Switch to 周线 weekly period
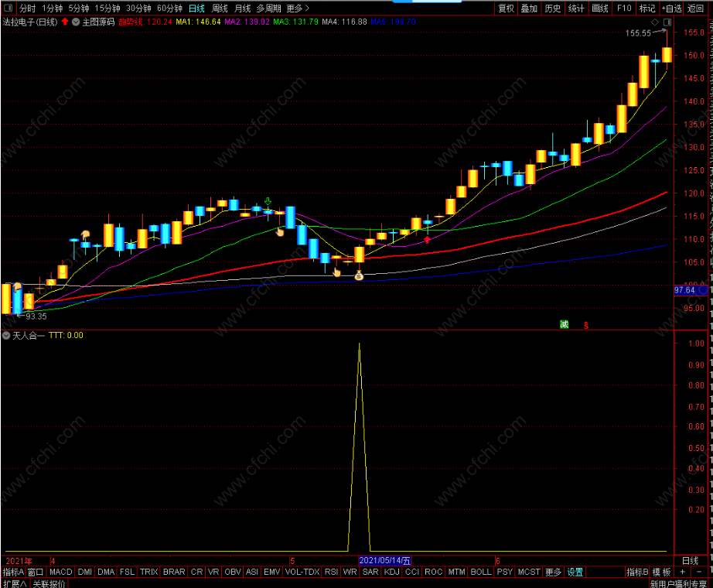 (220, 9)
